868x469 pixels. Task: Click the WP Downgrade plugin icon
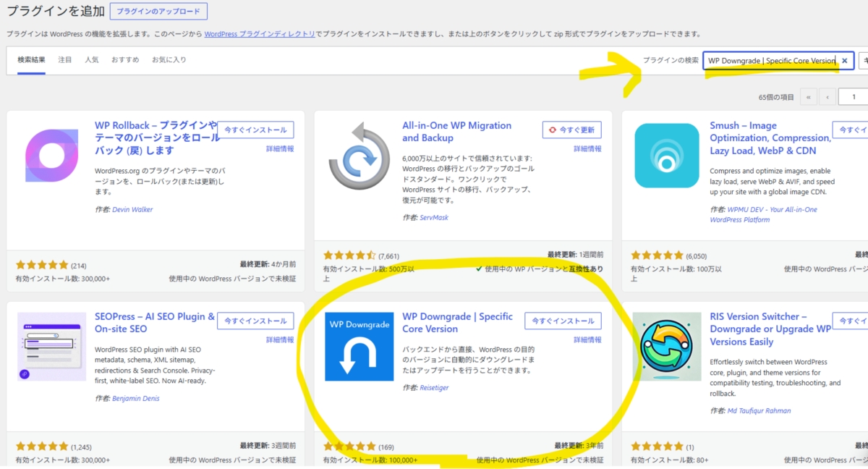359,346
